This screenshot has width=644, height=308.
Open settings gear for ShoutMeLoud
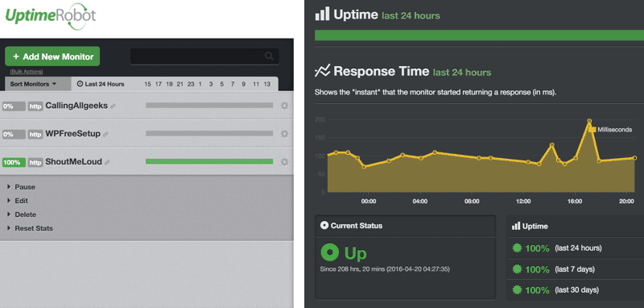tap(284, 162)
